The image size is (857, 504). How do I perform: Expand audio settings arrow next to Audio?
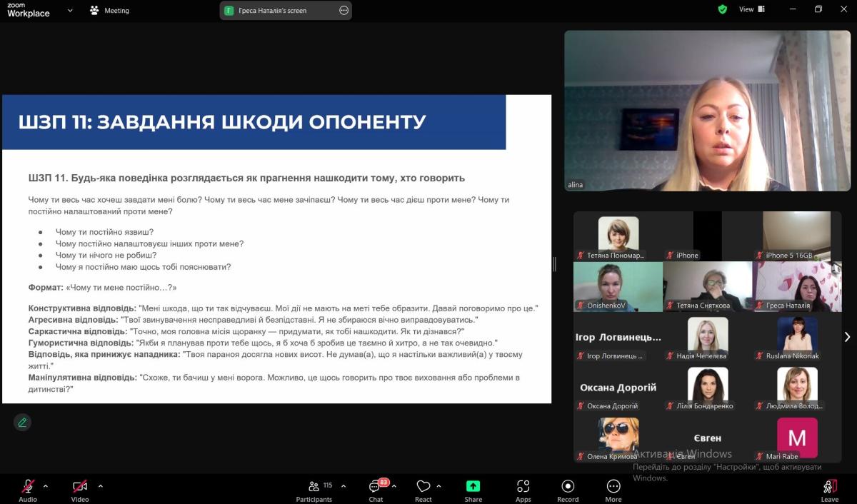pos(46,486)
